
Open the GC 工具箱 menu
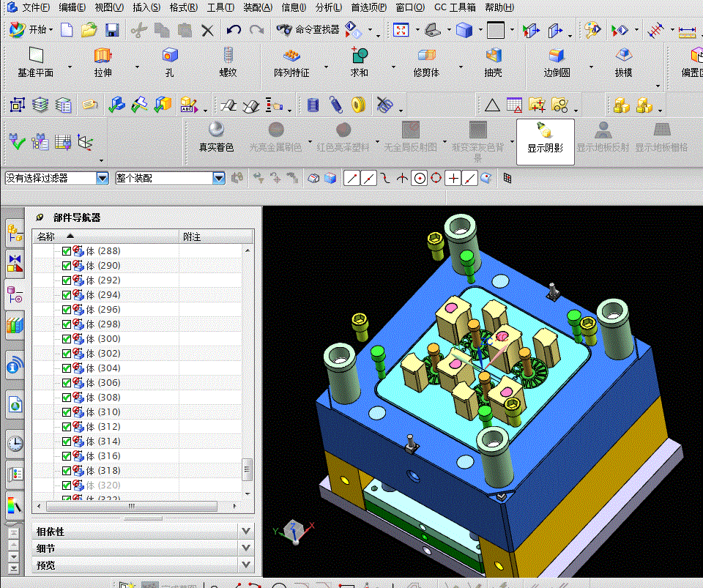click(455, 7)
